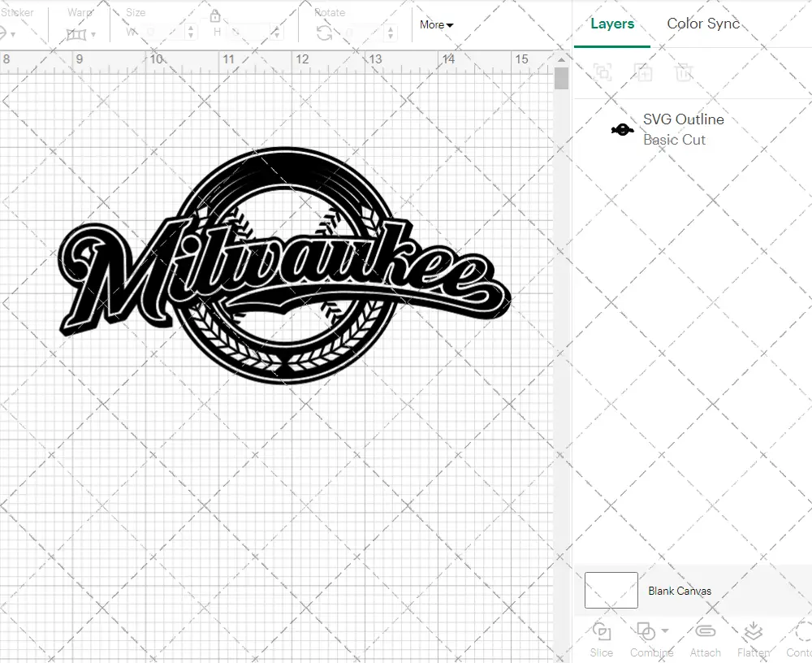
Task: Click the Blank Canvas color swatch
Action: (x=611, y=590)
